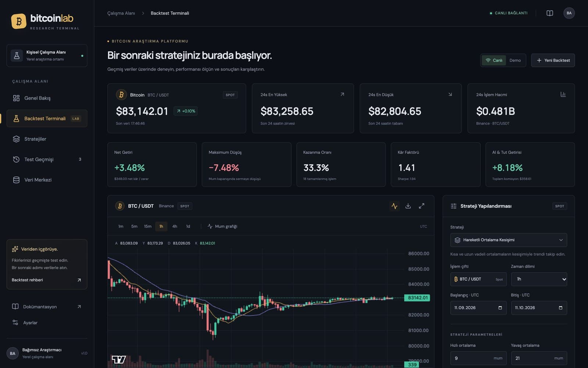Image resolution: width=588 pixels, height=368 pixels.
Task: Click the Hızlı ortalama input field
Action: click(x=478, y=358)
